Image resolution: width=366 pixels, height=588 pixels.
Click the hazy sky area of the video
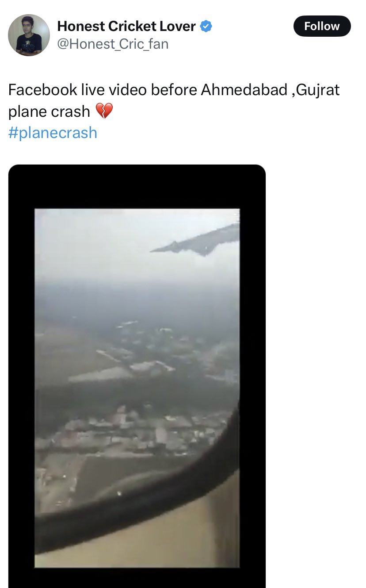pos(102,243)
